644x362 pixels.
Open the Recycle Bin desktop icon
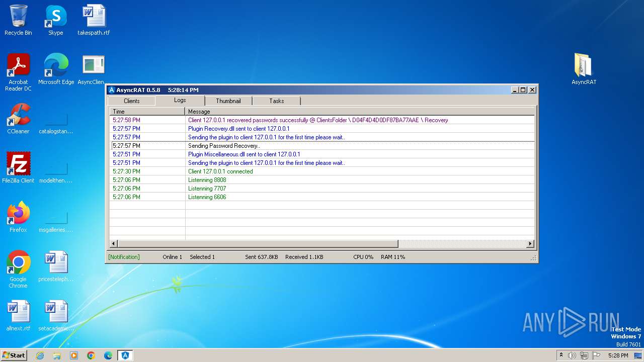(18, 20)
